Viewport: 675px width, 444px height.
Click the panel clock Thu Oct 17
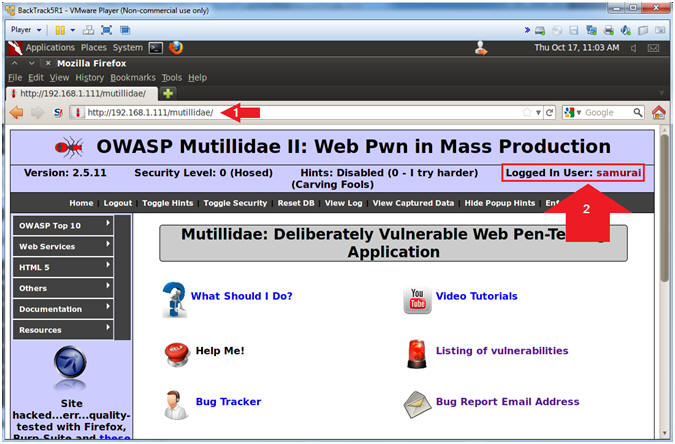tap(577, 48)
